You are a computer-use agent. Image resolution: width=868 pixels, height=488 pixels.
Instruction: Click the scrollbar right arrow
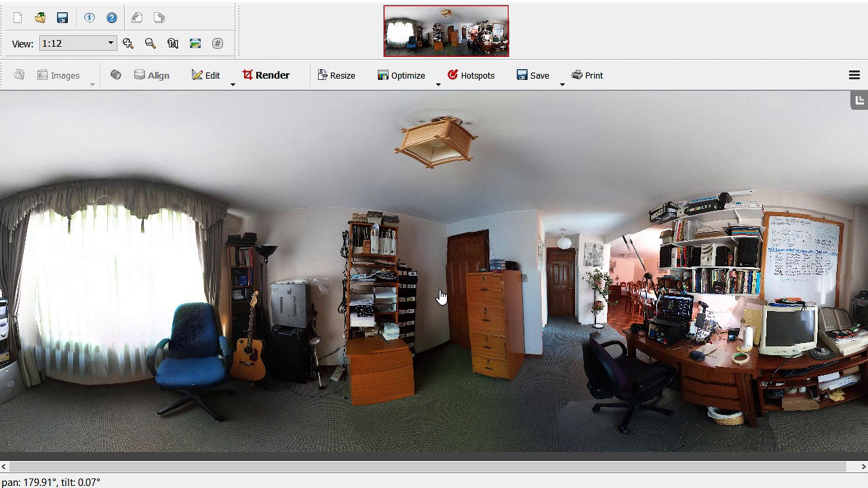(863, 466)
